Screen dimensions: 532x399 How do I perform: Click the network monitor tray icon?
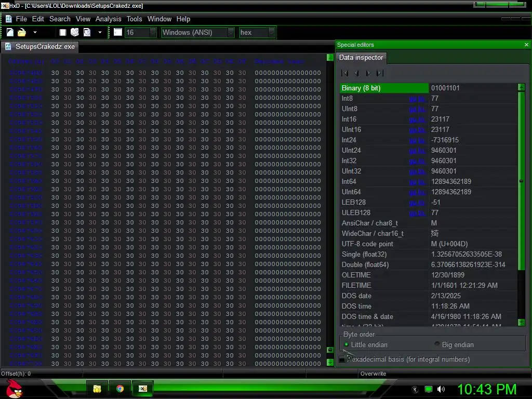click(429, 390)
